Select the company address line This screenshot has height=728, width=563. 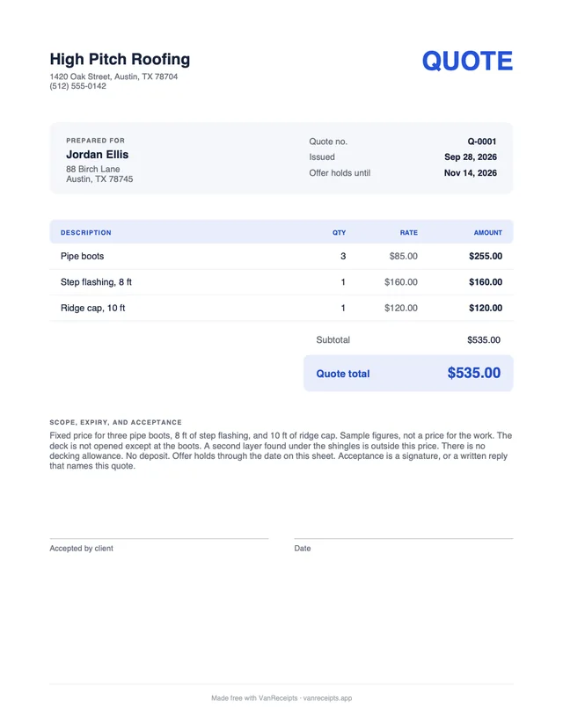point(113,76)
